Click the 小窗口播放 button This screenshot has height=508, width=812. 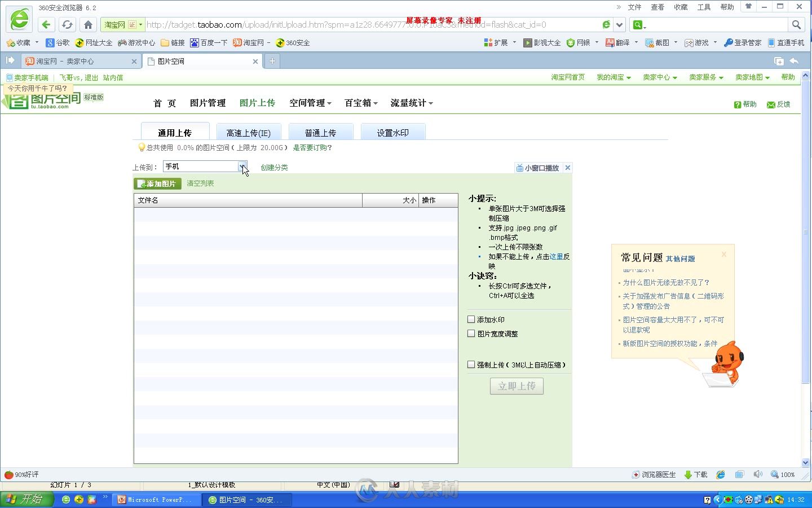pyautogui.click(x=537, y=168)
